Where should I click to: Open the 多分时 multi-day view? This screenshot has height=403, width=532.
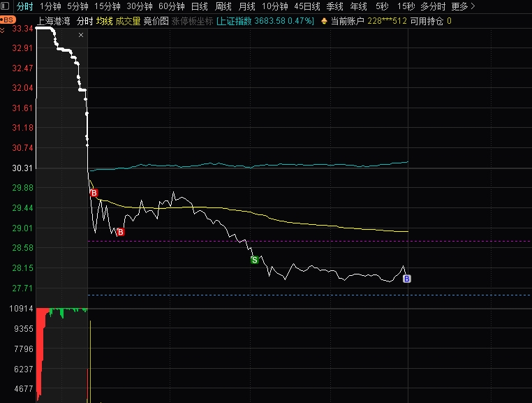pyautogui.click(x=433, y=6)
